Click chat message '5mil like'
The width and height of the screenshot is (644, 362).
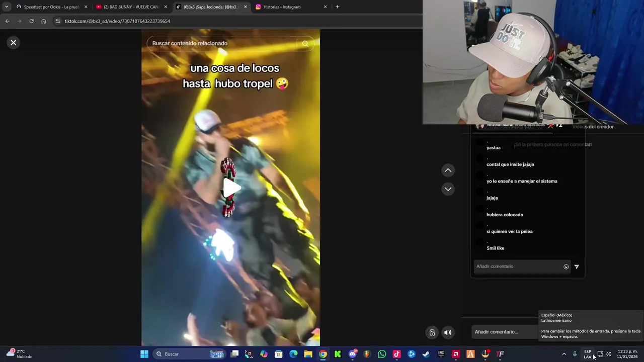pos(495,248)
